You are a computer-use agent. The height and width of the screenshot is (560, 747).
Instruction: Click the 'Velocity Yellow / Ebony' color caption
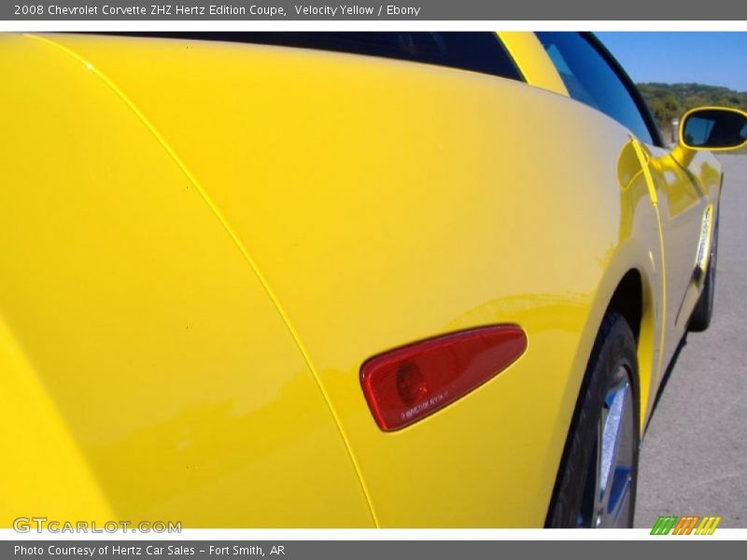click(358, 10)
